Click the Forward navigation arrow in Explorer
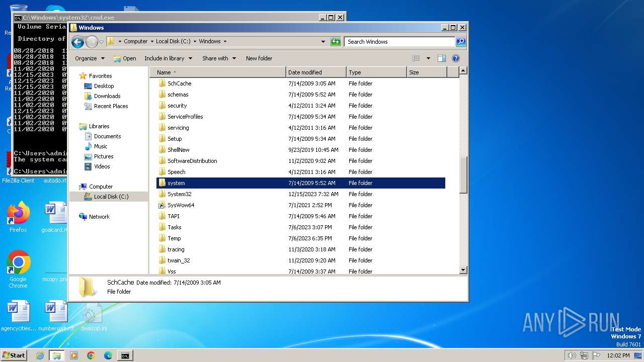Image resolution: width=644 pixels, height=362 pixels. point(92,42)
